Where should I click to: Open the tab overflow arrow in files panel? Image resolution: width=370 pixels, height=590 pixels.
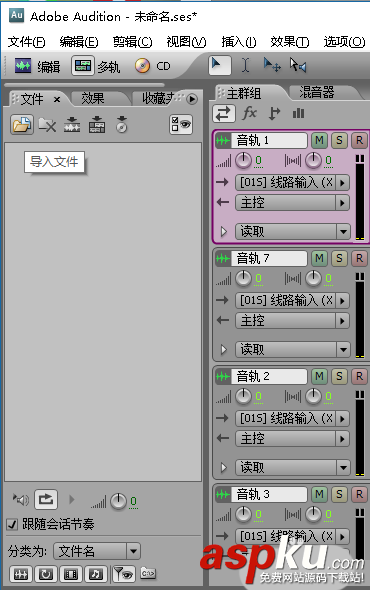pos(192,99)
